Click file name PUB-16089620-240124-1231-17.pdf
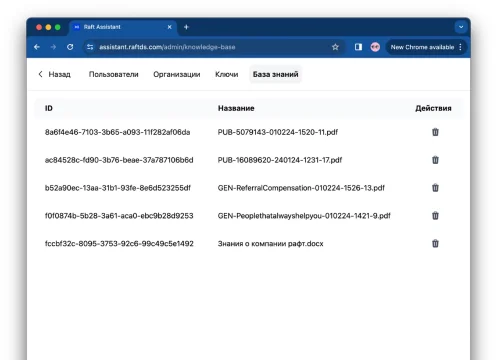Viewport: 497px width, 360px height. (280, 160)
